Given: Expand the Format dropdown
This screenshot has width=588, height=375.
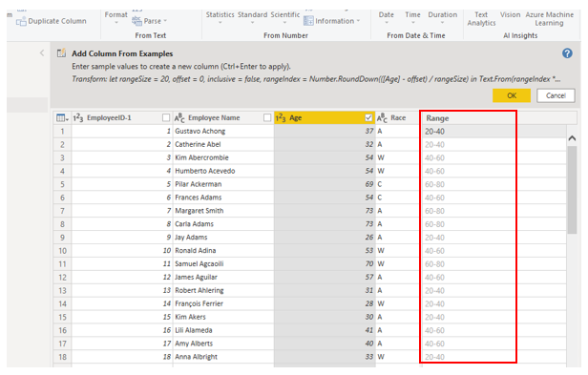Looking at the screenshot, I should [x=115, y=17].
